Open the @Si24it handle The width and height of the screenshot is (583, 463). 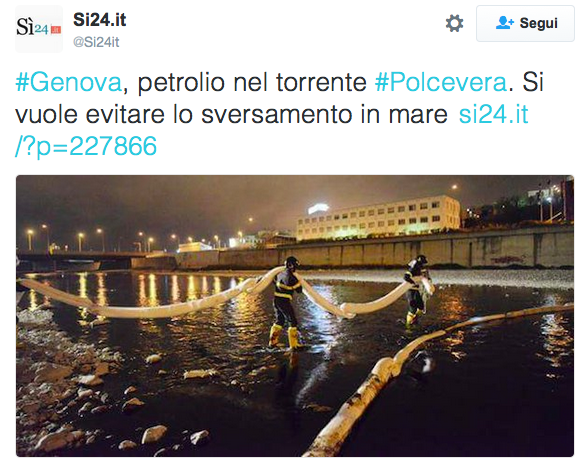(96, 42)
